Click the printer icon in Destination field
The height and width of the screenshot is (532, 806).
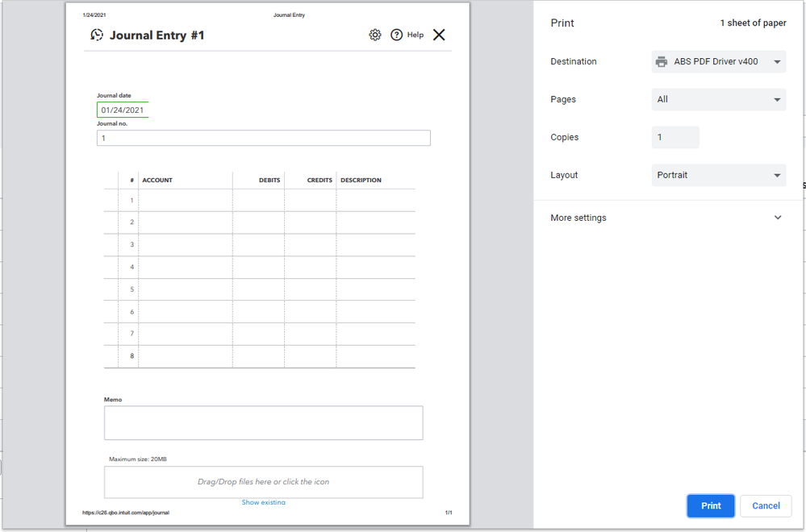point(662,61)
